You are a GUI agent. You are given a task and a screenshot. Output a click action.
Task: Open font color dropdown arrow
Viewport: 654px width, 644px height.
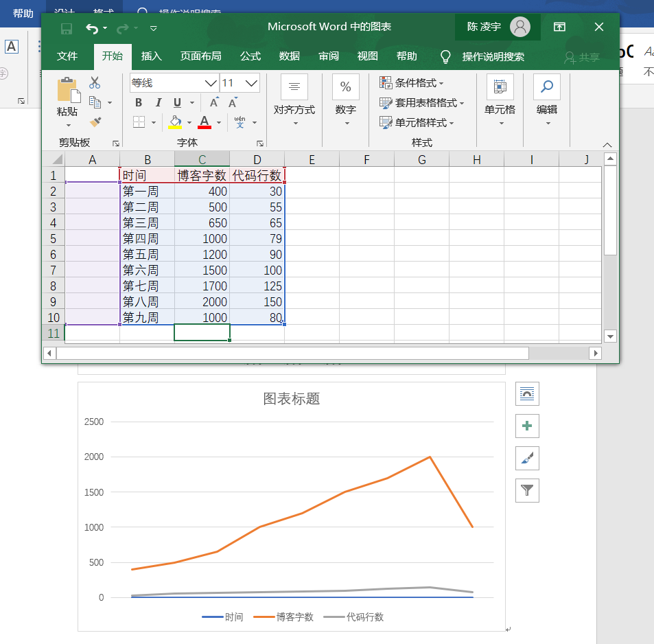click(218, 122)
